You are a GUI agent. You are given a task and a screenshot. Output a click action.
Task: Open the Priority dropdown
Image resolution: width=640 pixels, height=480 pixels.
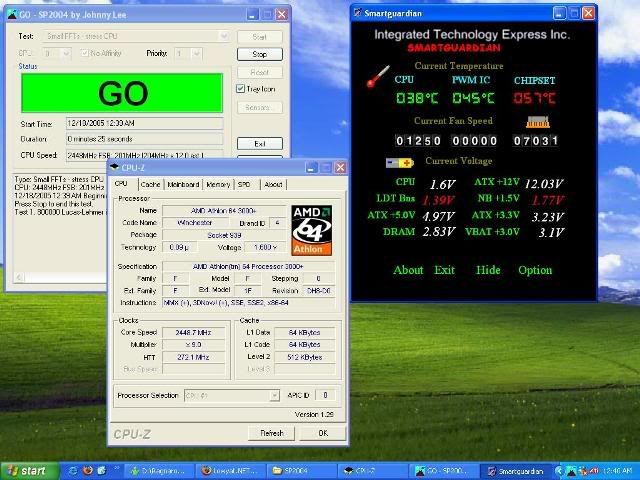(x=196, y=53)
